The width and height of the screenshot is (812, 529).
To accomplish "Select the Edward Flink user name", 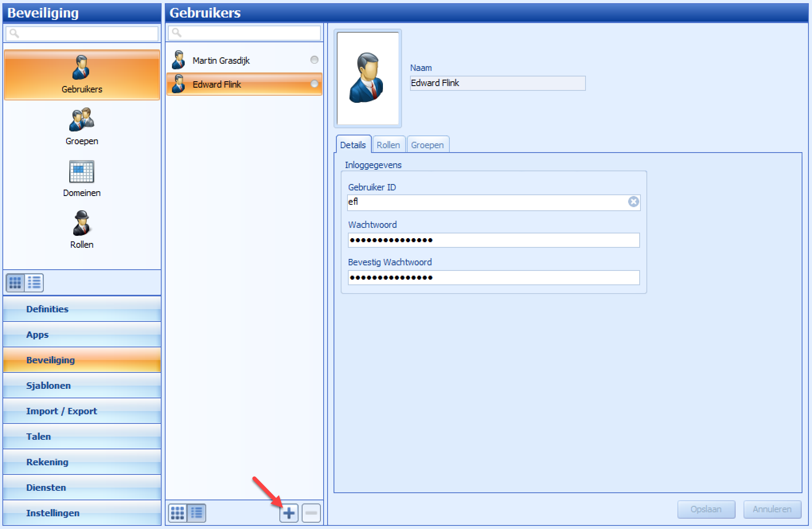I will pos(217,84).
